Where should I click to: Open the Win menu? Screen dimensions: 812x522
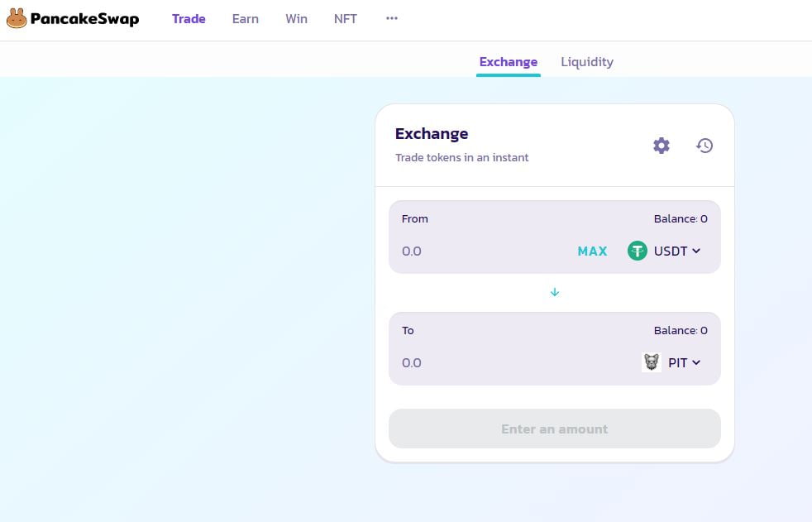296,18
